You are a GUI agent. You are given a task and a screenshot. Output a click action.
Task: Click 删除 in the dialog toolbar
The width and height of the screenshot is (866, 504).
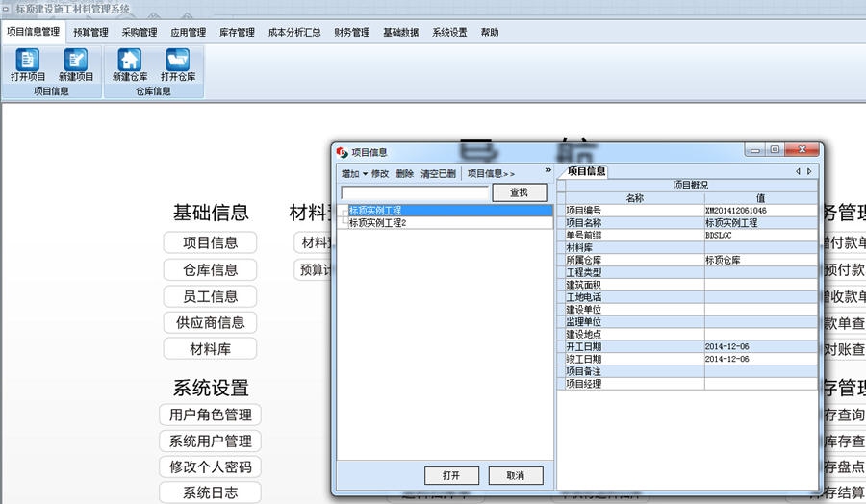pos(405,173)
